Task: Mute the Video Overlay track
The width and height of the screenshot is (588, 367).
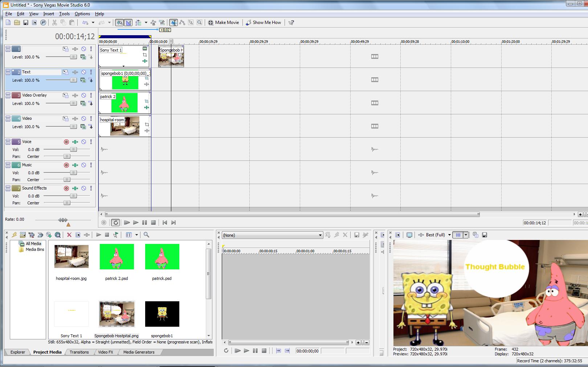Action: [83, 95]
